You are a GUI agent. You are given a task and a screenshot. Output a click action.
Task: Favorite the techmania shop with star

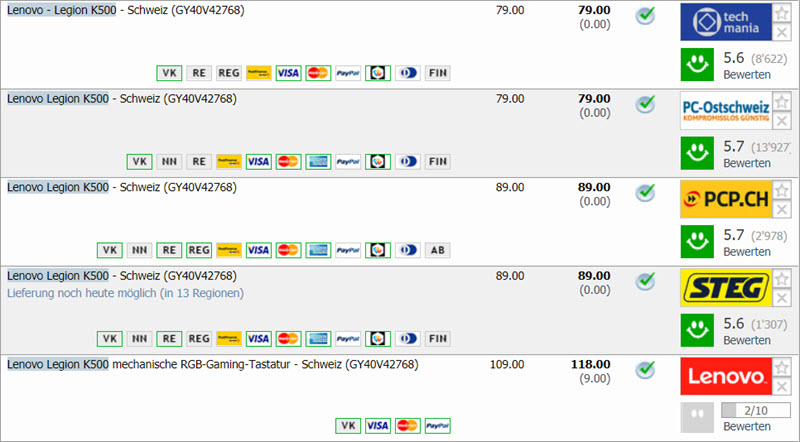click(782, 13)
